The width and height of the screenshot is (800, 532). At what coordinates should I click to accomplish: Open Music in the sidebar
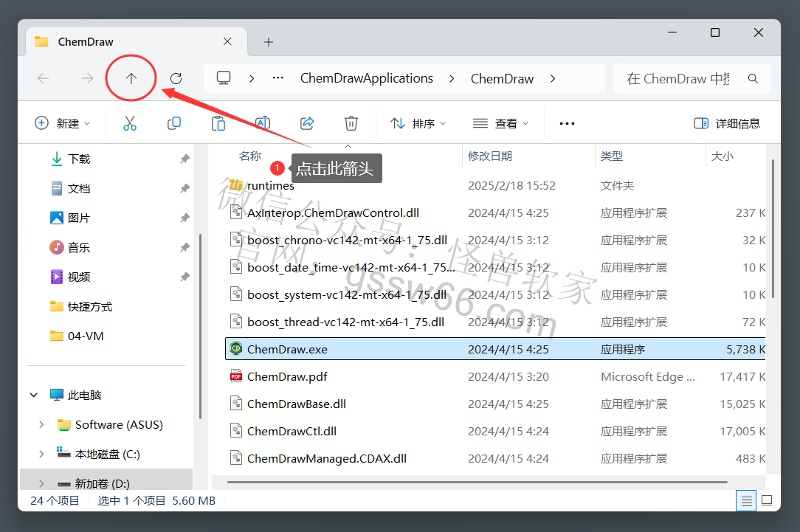70,248
